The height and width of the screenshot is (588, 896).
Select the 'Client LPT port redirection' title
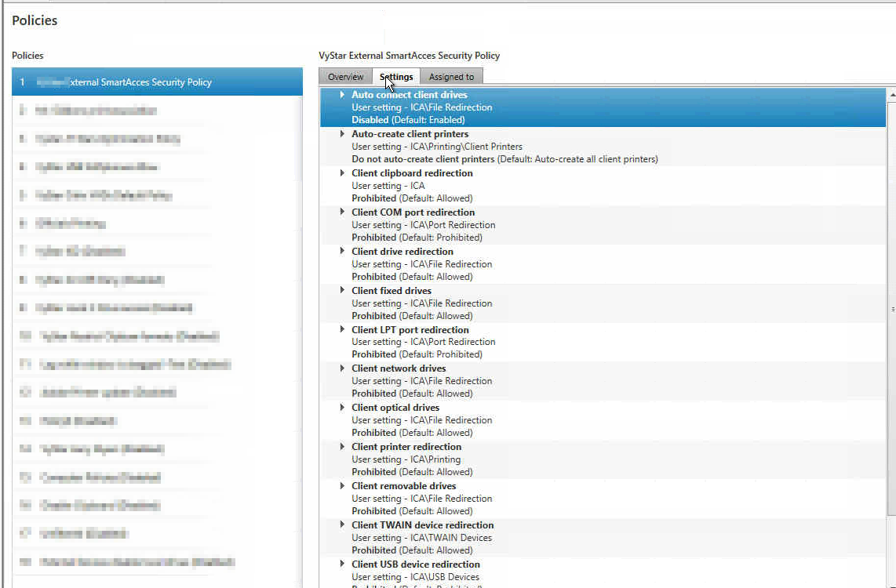click(410, 330)
